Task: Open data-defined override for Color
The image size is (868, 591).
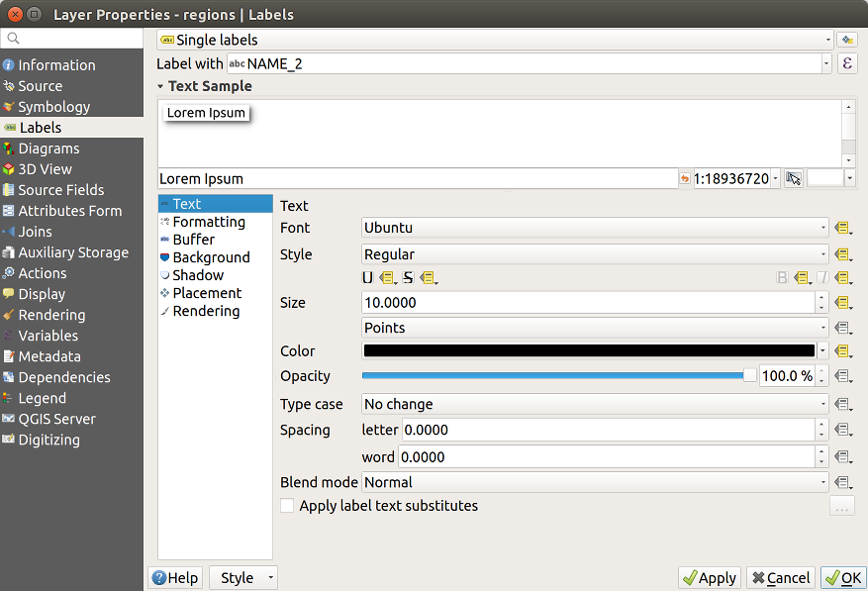Action: (842, 351)
